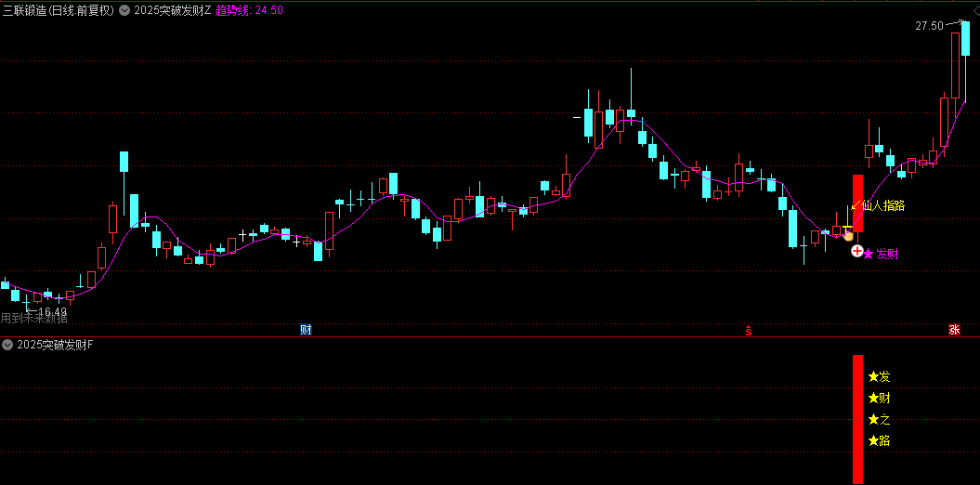This screenshot has height=485, width=980.
Task: Click the 涨 marker icon on the time axis
Action: [x=954, y=330]
